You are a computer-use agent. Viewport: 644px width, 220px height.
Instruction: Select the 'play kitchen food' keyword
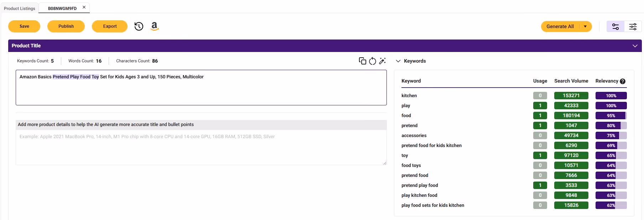pyautogui.click(x=419, y=195)
